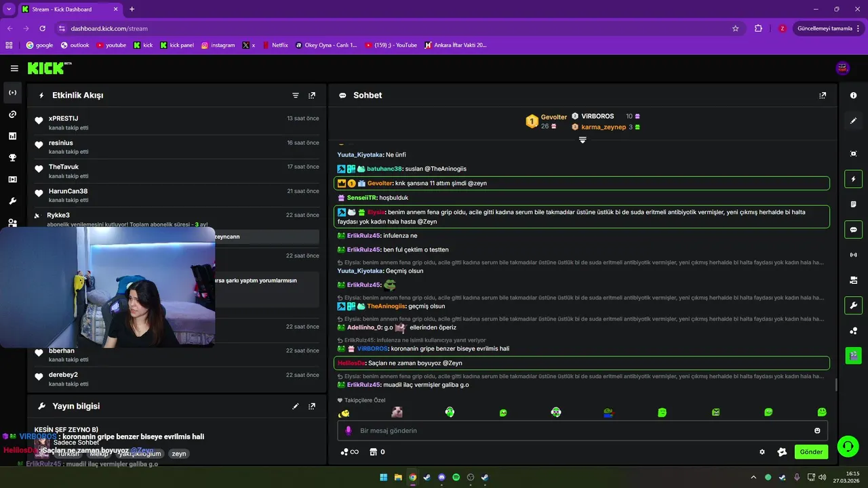Click the xPRESTIJ follow event
The height and width of the screenshot is (488, 868).
tap(176, 123)
